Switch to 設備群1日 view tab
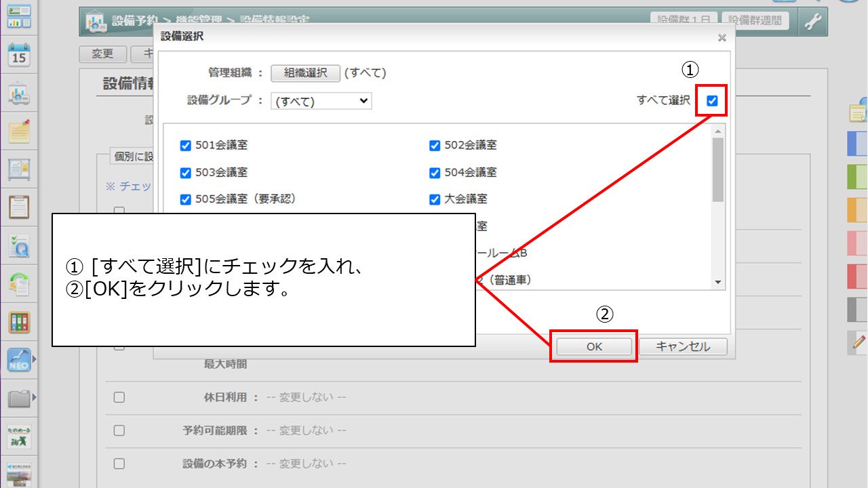 coord(683,20)
